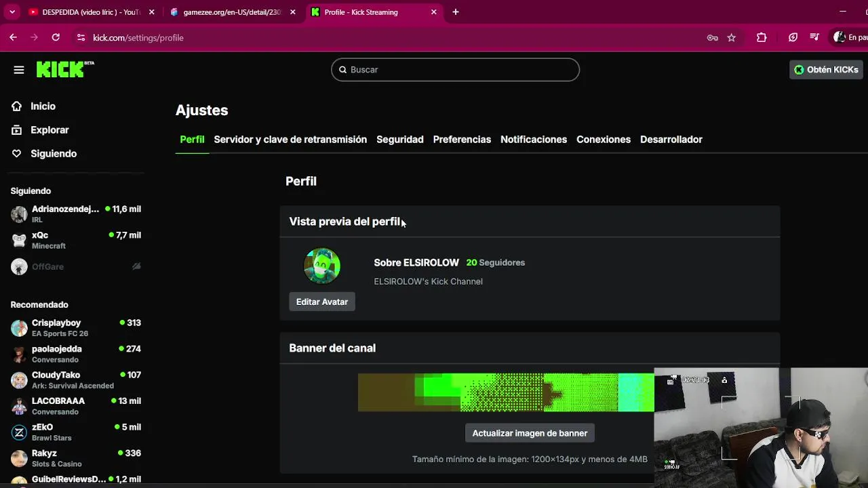Open LACOBRAAA recommended channel

76,406
